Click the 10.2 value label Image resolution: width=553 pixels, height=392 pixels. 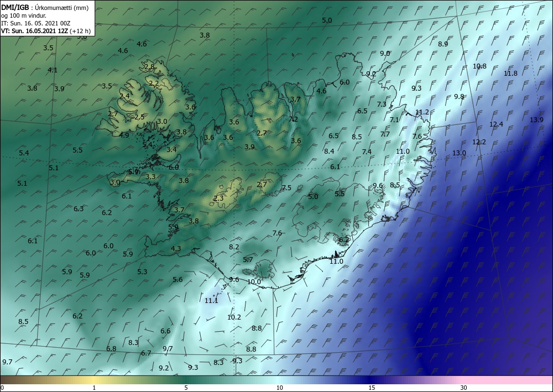point(234,317)
